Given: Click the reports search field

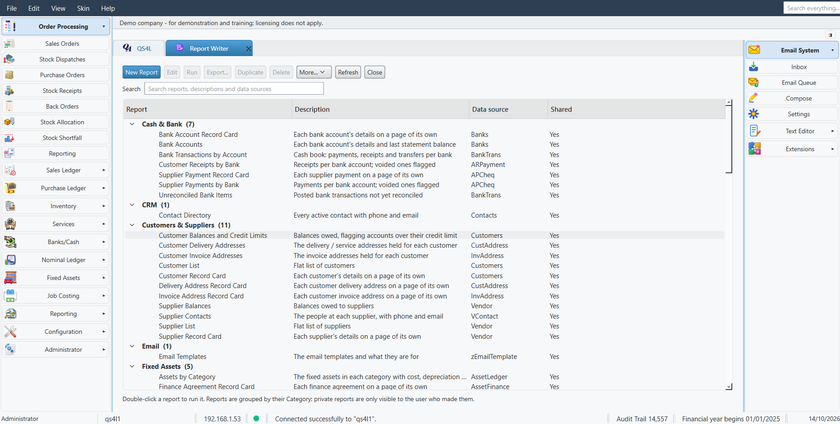Looking at the screenshot, I should (x=234, y=89).
